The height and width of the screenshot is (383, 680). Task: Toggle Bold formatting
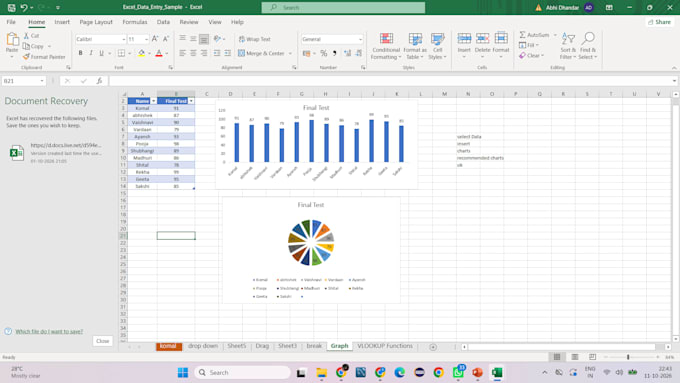coord(81,53)
